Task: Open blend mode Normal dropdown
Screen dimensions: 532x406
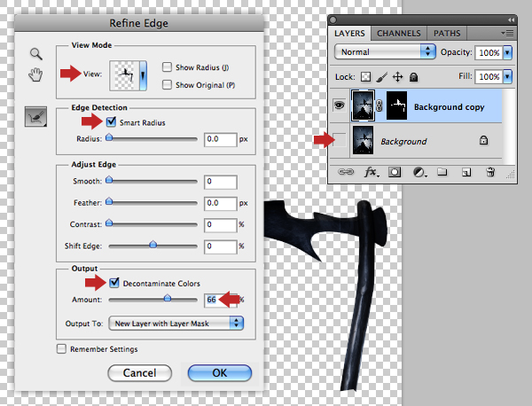Action: point(385,52)
